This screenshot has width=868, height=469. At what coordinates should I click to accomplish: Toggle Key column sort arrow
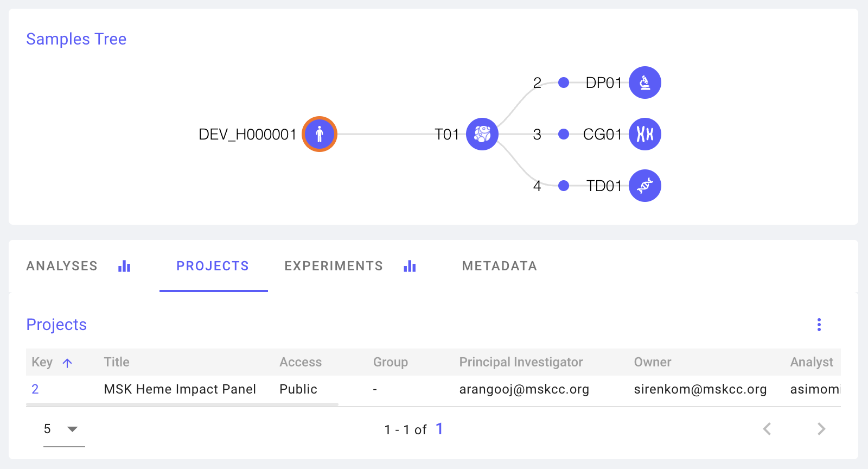point(67,363)
